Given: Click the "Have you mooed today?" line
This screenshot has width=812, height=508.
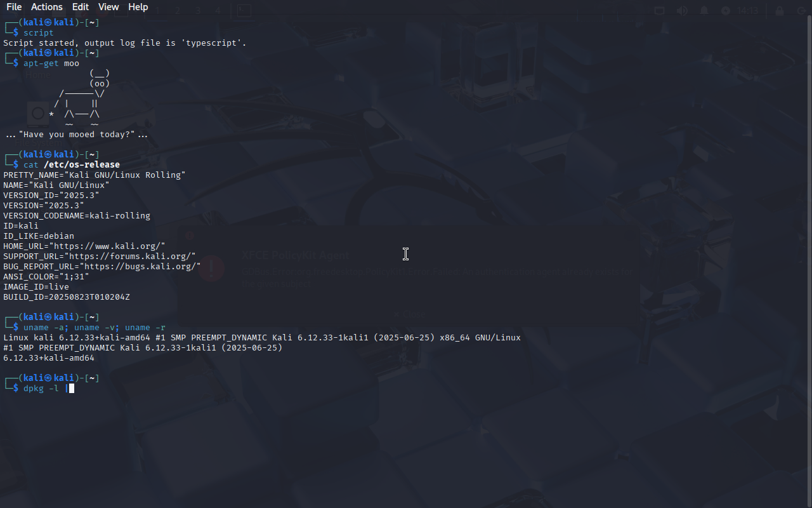Looking at the screenshot, I should tap(77, 134).
